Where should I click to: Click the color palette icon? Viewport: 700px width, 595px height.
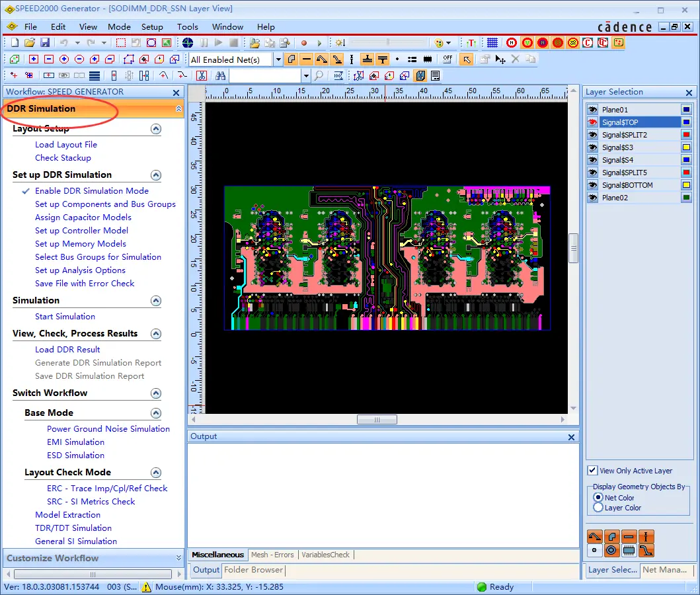(439, 43)
